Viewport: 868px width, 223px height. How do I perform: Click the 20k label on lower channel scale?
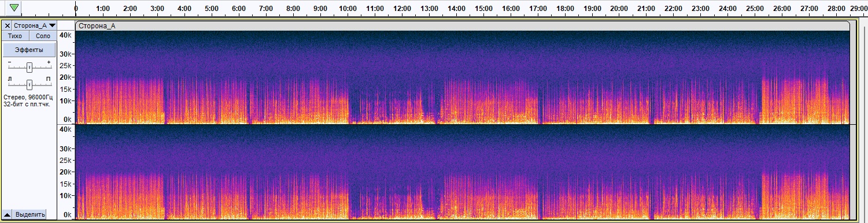[x=66, y=172]
